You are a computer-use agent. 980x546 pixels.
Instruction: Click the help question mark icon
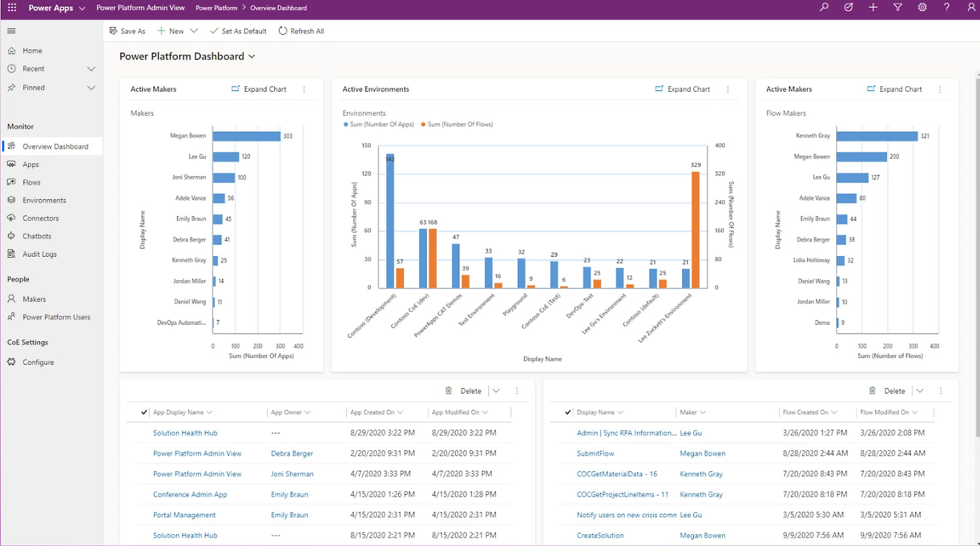pyautogui.click(x=947, y=7)
